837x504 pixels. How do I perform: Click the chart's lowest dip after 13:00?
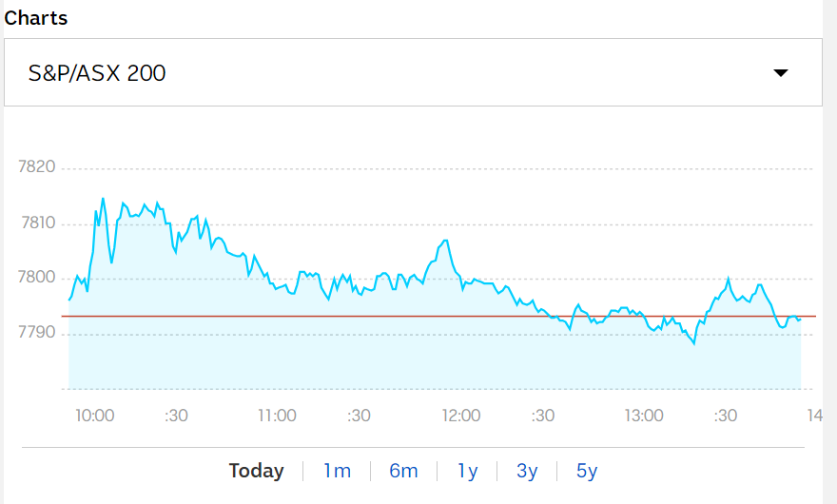point(694,343)
